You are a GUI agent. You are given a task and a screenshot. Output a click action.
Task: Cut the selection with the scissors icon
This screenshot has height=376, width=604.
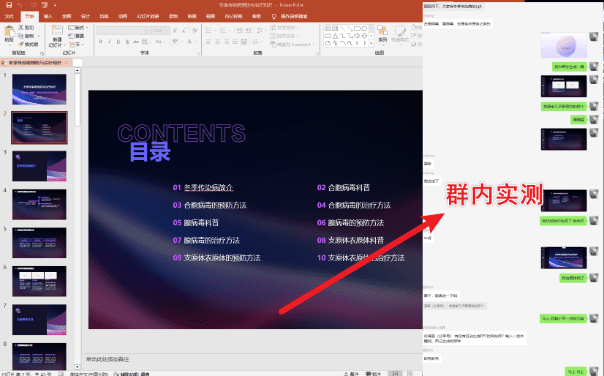26,28
